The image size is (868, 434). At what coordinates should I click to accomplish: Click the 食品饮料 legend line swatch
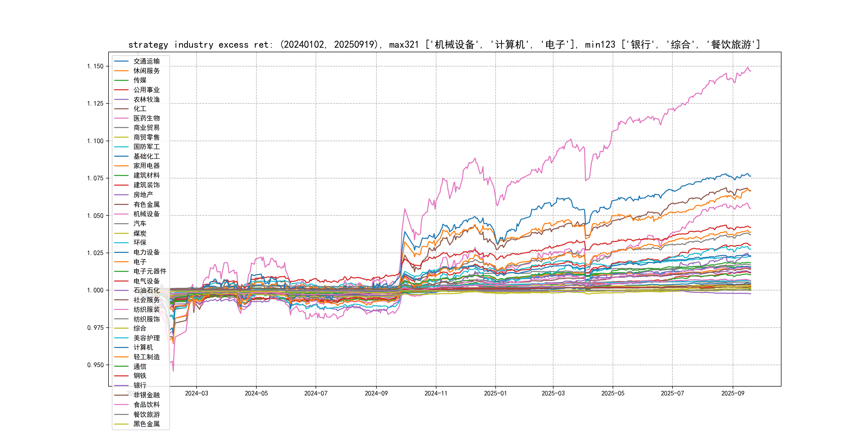pos(121,405)
